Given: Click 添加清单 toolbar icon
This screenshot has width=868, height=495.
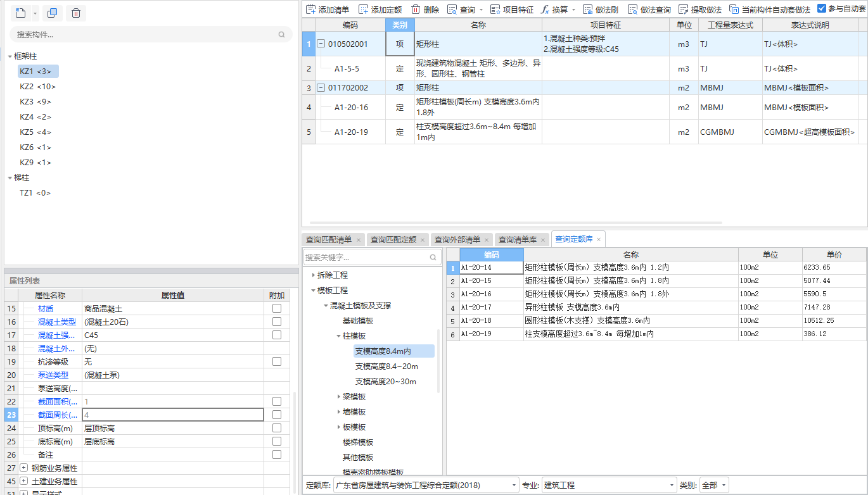Looking at the screenshot, I should 310,9.
